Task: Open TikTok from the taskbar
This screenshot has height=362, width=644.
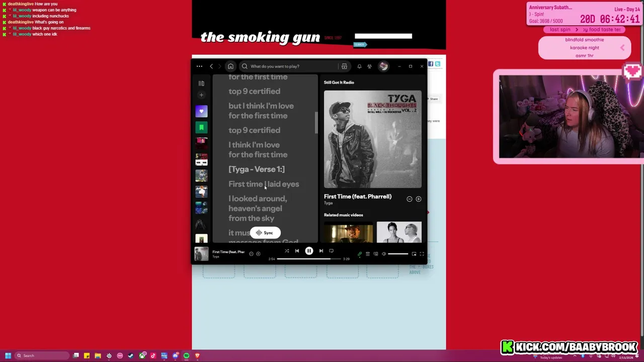Action: pyautogui.click(x=153, y=355)
